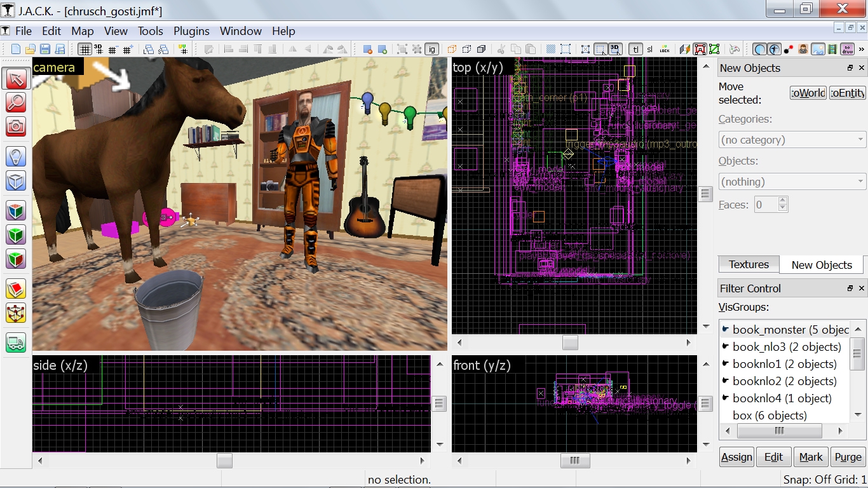Activate the Magnify zoom tool
This screenshot has height=488, width=868.
(16, 102)
